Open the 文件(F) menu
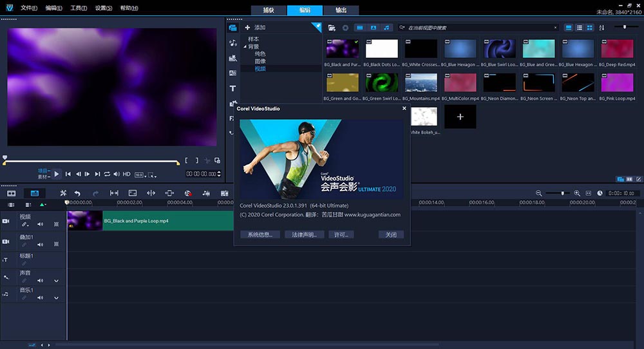The image size is (644, 349). coord(29,8)
